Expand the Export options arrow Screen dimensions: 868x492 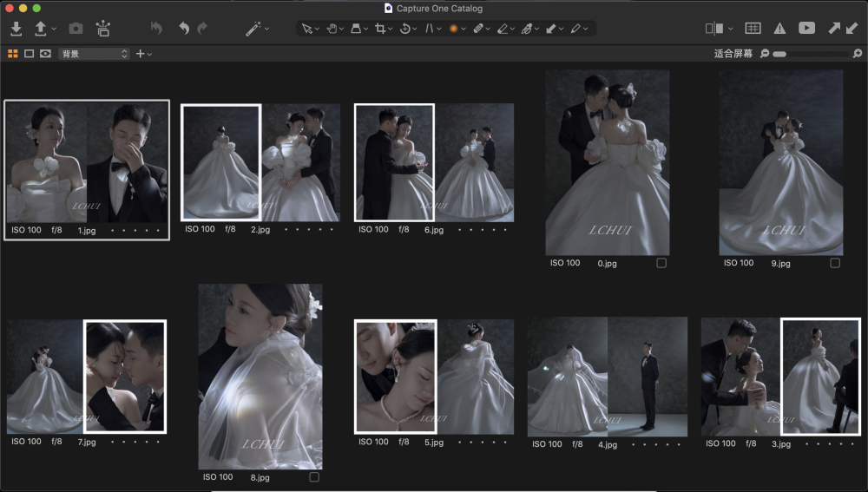(54, 29)
